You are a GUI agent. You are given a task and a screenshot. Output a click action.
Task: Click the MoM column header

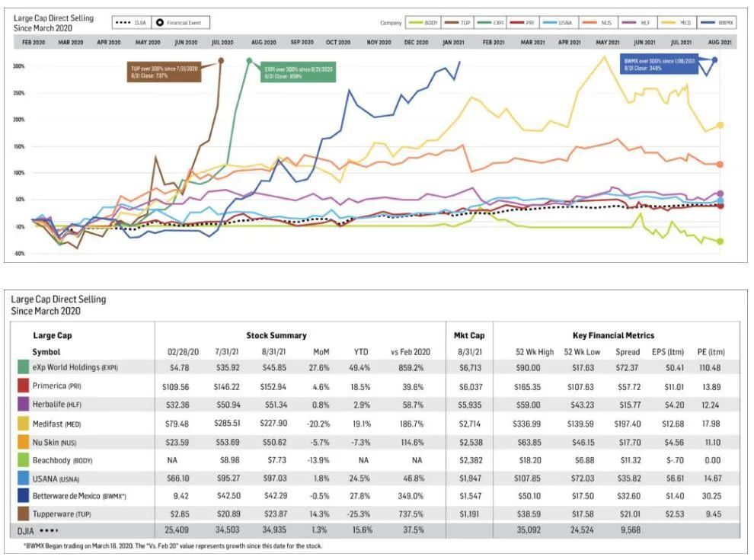(321, 352)
